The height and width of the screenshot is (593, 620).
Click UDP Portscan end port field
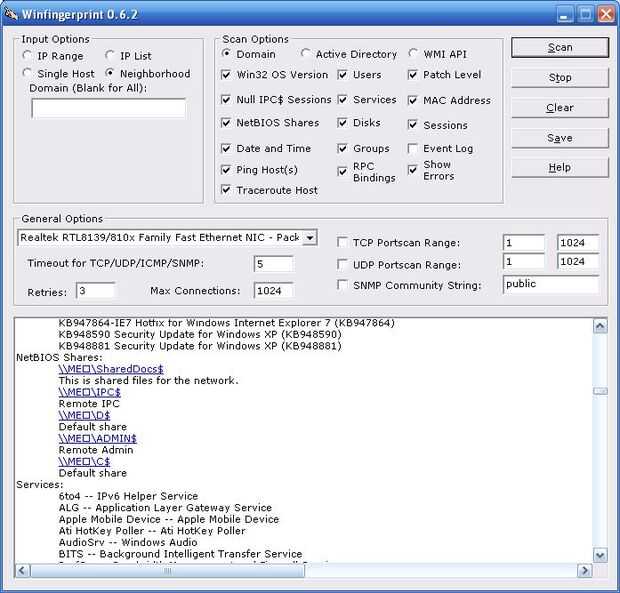(x=578, y=261)
